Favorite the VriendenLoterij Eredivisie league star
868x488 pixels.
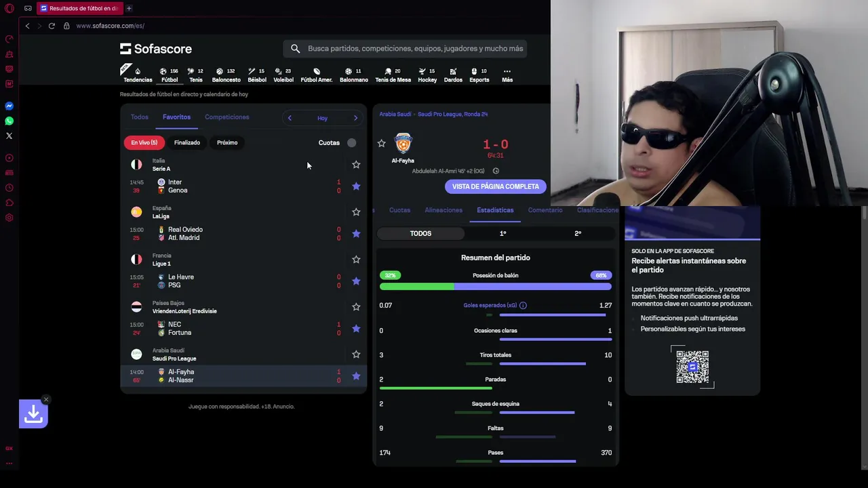click(x=356, y=307)
